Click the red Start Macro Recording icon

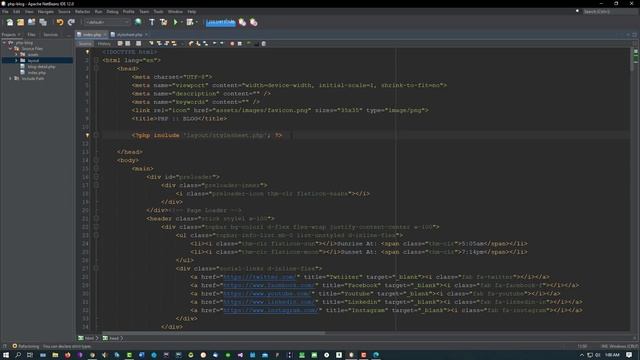232,44
